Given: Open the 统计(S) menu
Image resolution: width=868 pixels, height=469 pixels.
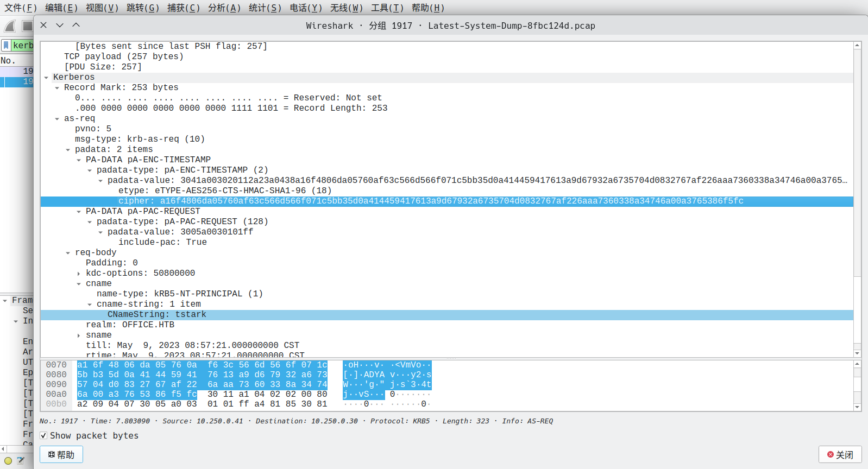Looking at the screenshot, I should coord(265,8).
